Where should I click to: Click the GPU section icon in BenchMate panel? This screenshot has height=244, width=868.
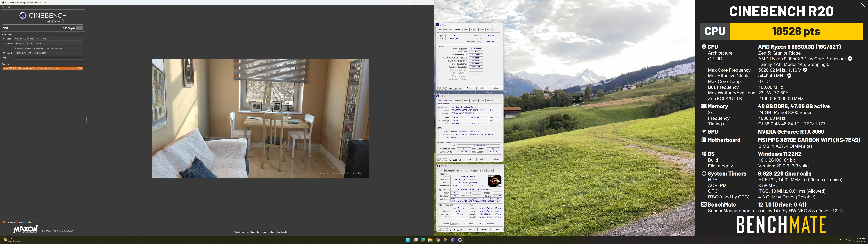coord(704,131)
